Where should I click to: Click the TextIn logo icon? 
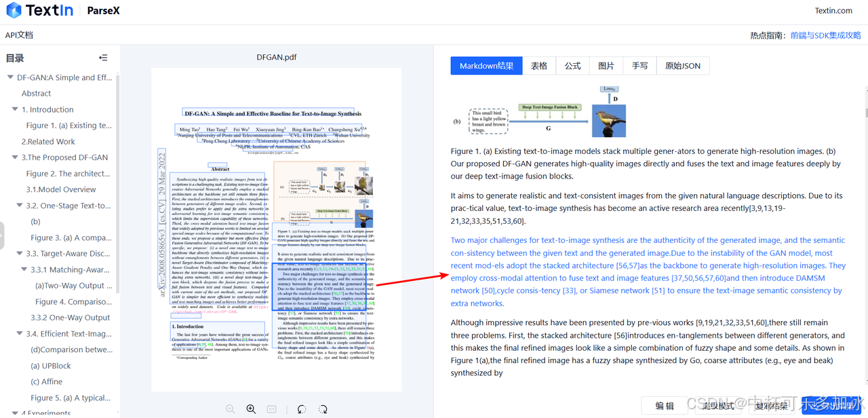tap(15, 10)
